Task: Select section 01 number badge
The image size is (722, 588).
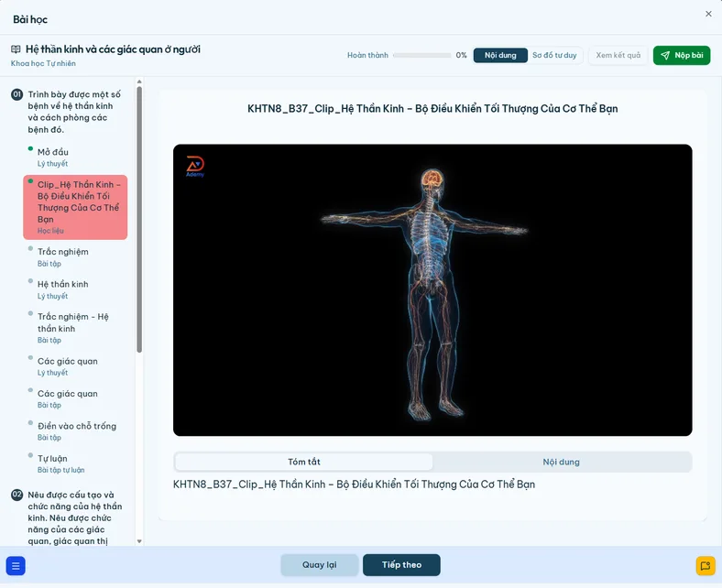Action: (x=17, y=94)
